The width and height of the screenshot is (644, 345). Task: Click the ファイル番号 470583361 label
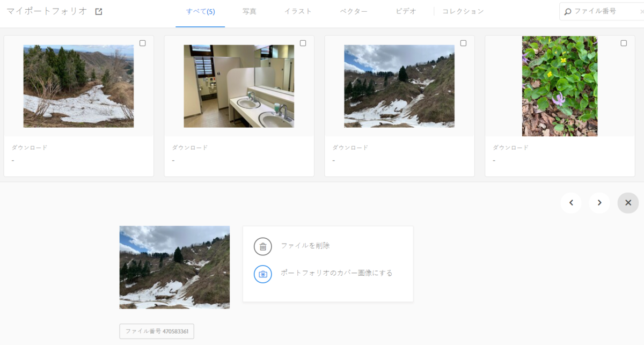coord(157,332)
